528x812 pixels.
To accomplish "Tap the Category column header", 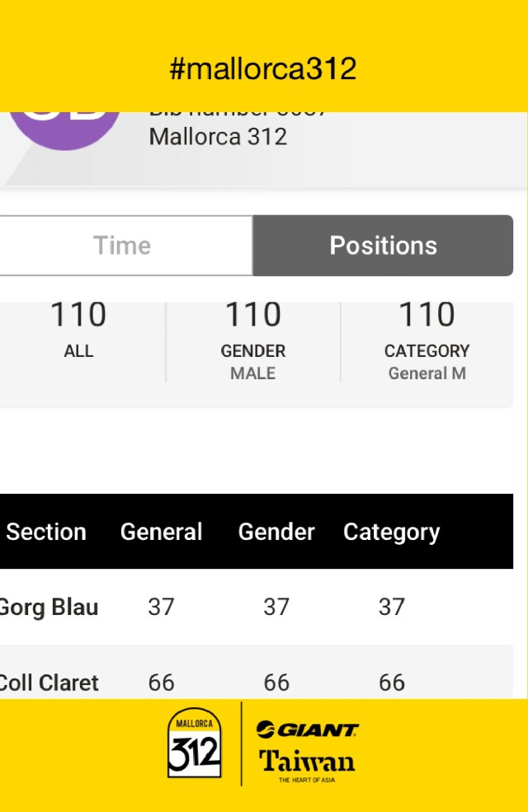I will pyautogui.click(x=391, y=532).
